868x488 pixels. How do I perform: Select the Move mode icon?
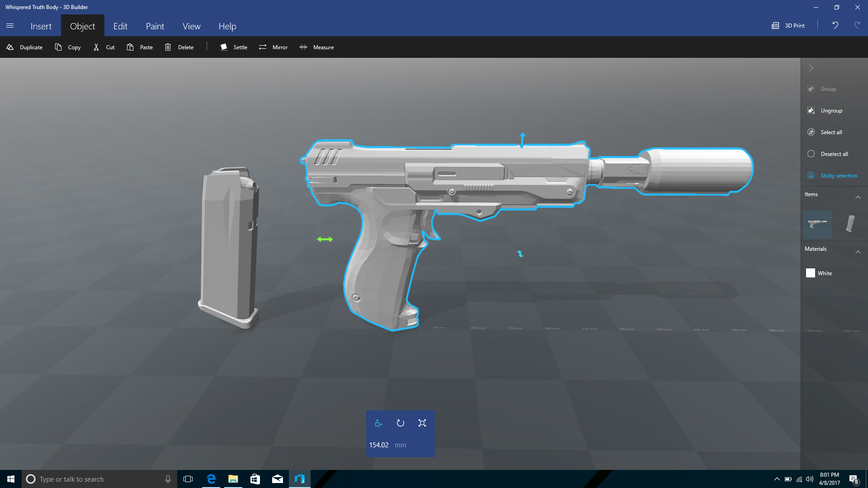point(379,423)
